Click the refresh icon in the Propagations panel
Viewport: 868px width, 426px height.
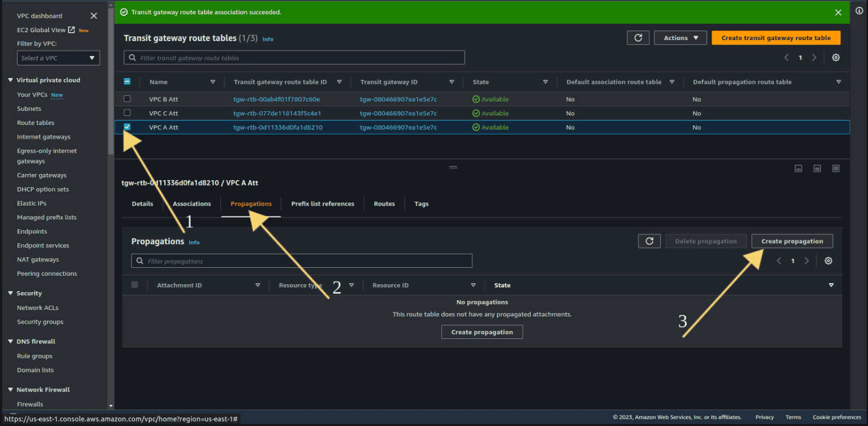(x=649, y=241)
